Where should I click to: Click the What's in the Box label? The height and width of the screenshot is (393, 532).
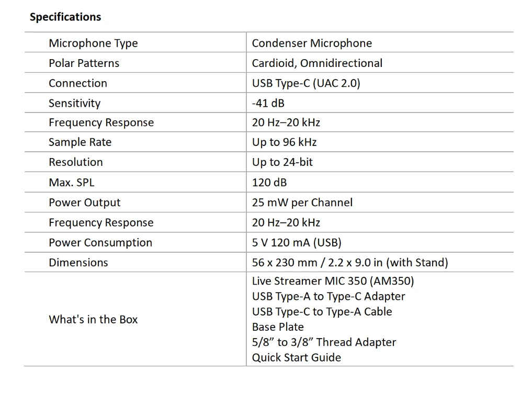pos(93,320)
